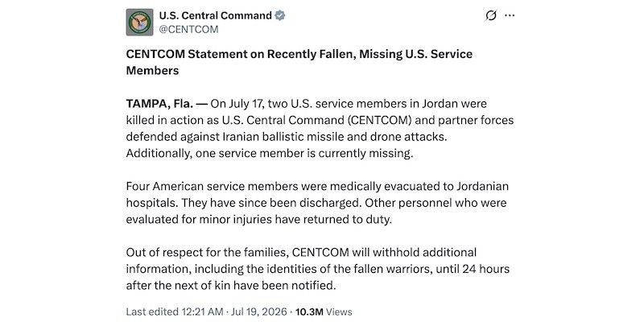
Task: Open the U.S. Central Command profile avatar
Action: [139, 23]
